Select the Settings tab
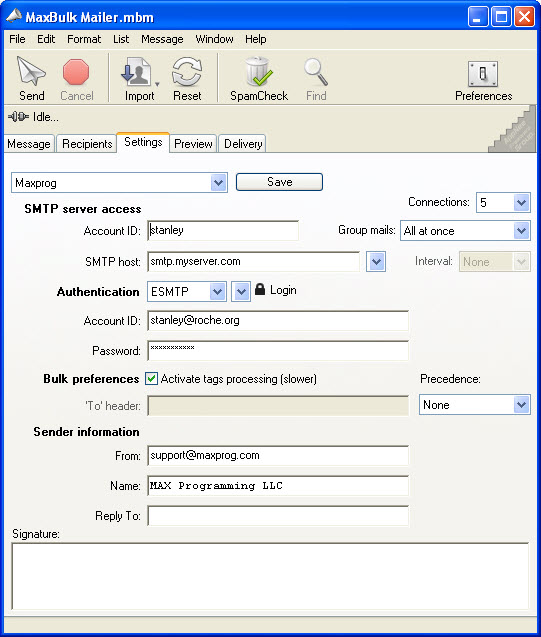The height and width of the screenshot is (637, 541). (143, 142)
